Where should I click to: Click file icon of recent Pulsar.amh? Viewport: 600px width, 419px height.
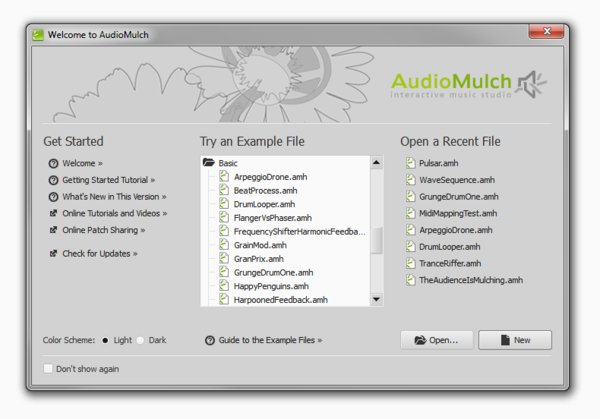pyautogui.click(x=411, y=163)
